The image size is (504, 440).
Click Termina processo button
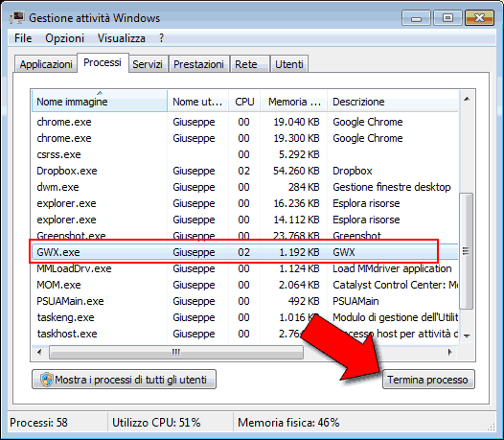pyautogui.click(x=428, y=380)
